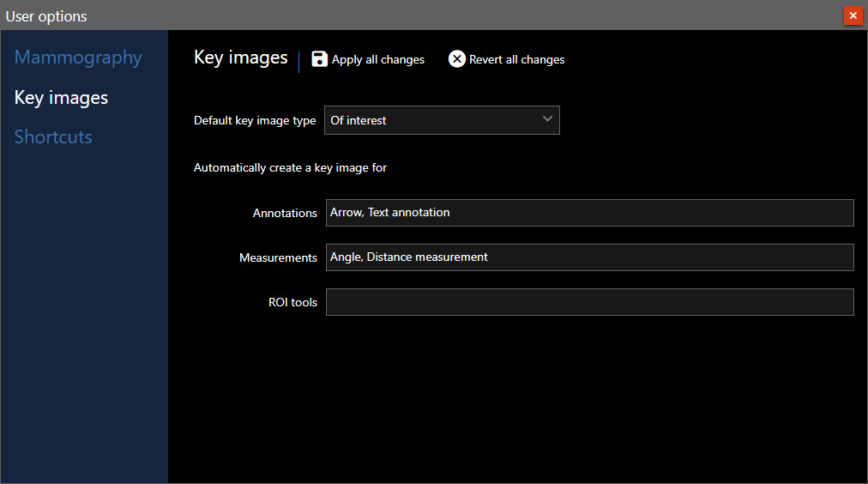
Task: Close the User options window
Action: pos(853,15)
